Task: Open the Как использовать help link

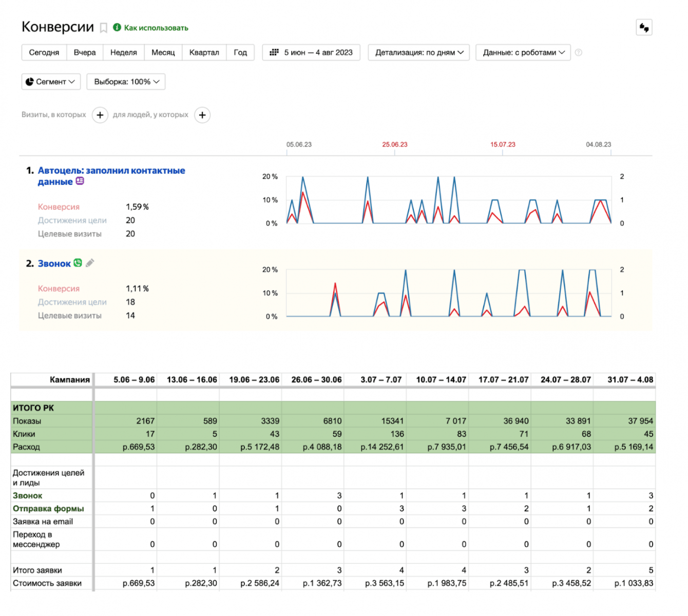Action: (156, 28)
